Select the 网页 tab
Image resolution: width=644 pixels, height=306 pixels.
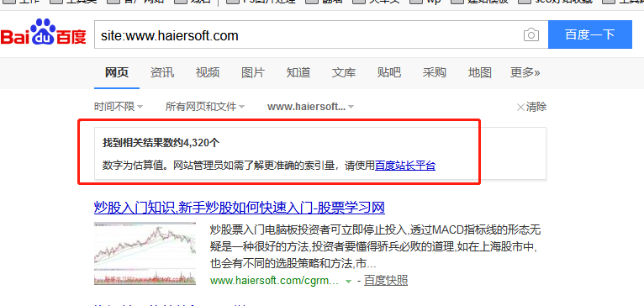pyautogui.click(x=117, y=72)
